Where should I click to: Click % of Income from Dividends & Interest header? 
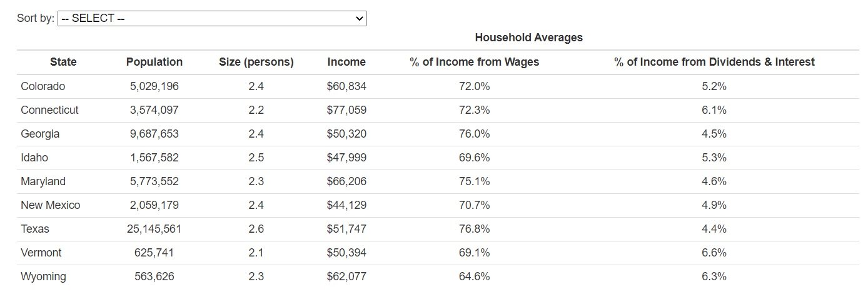point(714,62)
